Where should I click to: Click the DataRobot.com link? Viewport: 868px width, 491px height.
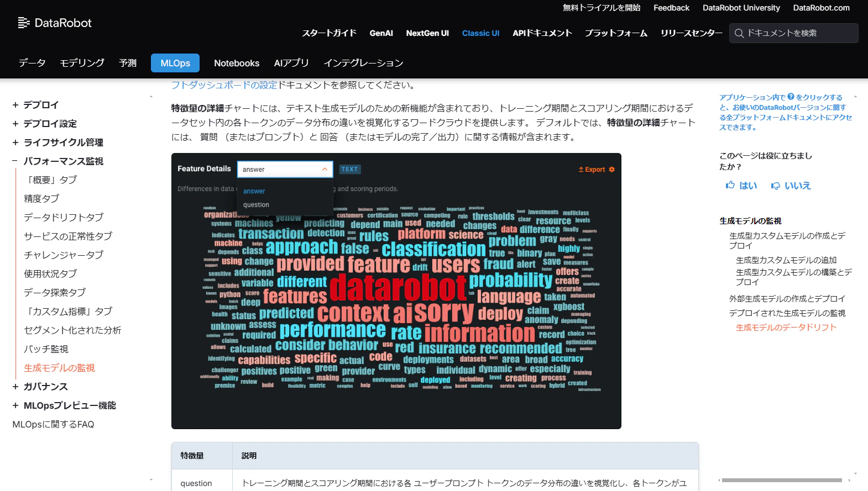pyautogui.click(x=822, y=8)
